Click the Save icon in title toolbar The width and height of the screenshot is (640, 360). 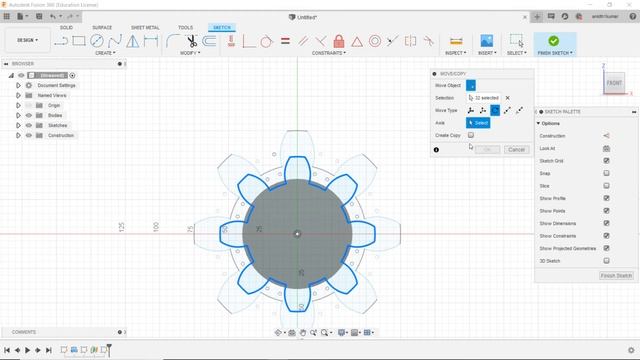[39, 16]
